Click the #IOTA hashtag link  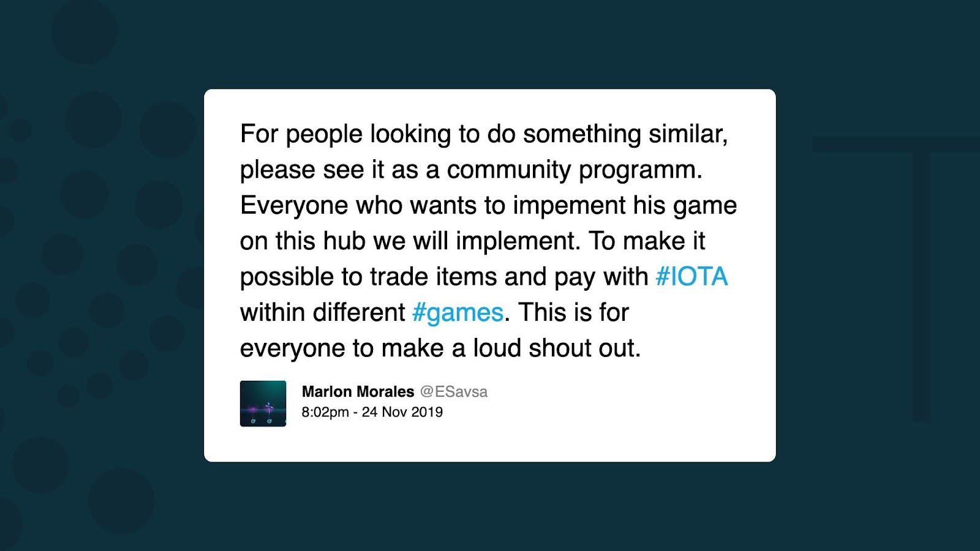point(692,277)
